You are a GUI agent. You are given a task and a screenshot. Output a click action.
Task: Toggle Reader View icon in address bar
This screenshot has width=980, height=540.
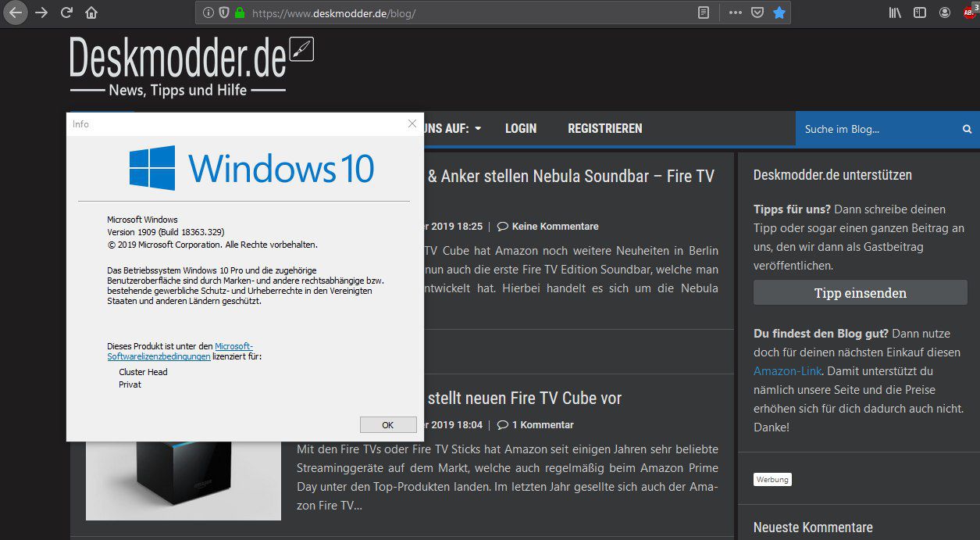tap(704, 13)
